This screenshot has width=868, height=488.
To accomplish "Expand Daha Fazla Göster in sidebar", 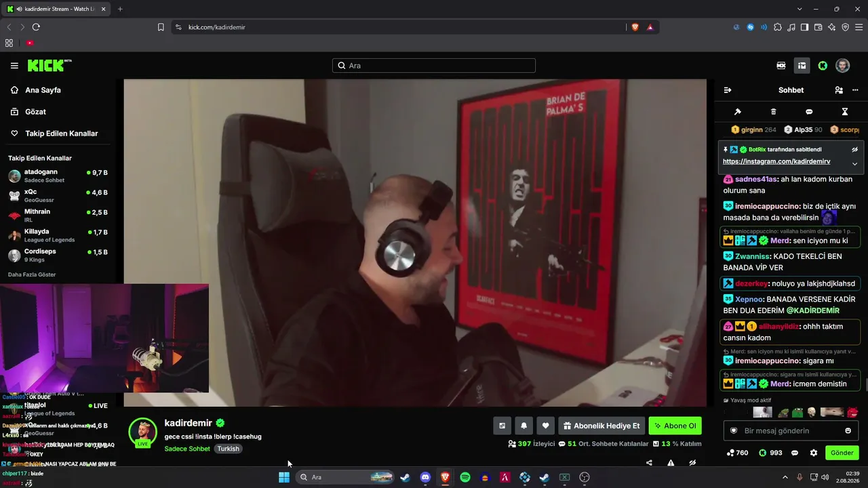I will pos(32,274).
